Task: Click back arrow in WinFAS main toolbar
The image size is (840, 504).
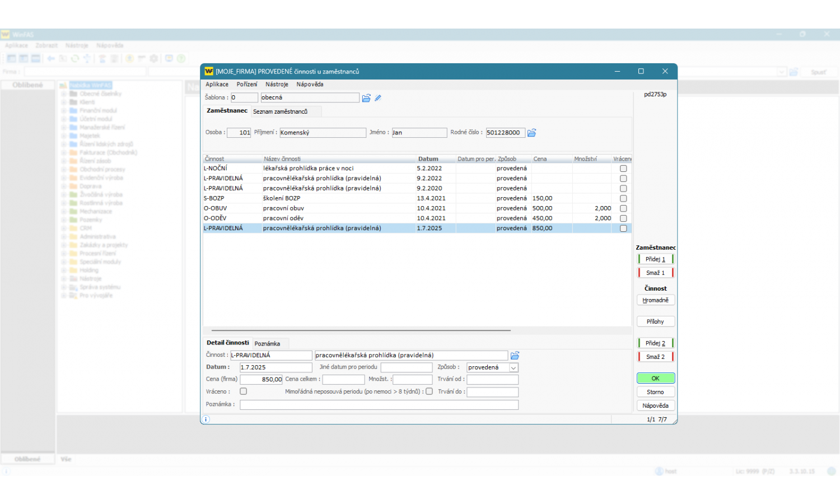Action: click(x=51, y=58)
